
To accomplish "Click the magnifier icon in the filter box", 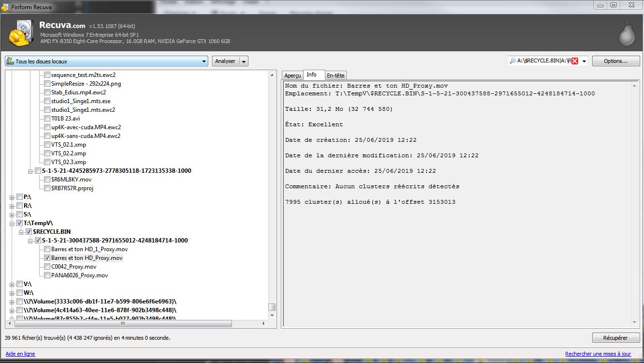I will pyautogui.click(x=513, y=61).
